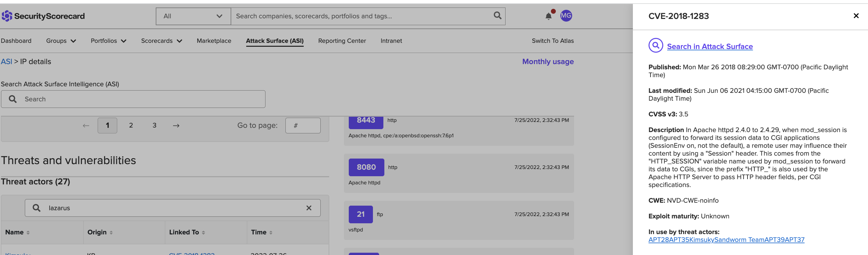Clear the lazarus filter text
Viewport: 868px width, 255px height.
pyautogui.click(x=309, y=208)
